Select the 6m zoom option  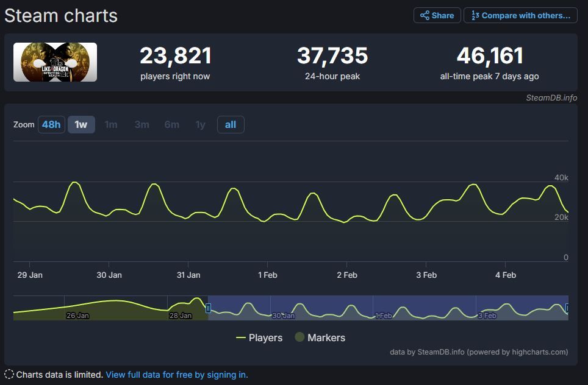click(172, 125)
